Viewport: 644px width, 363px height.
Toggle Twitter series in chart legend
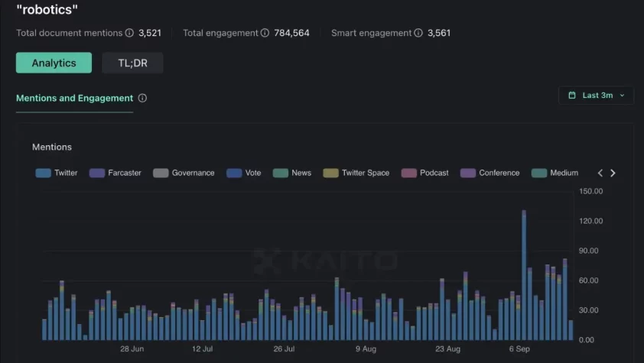tap(57, 173)
